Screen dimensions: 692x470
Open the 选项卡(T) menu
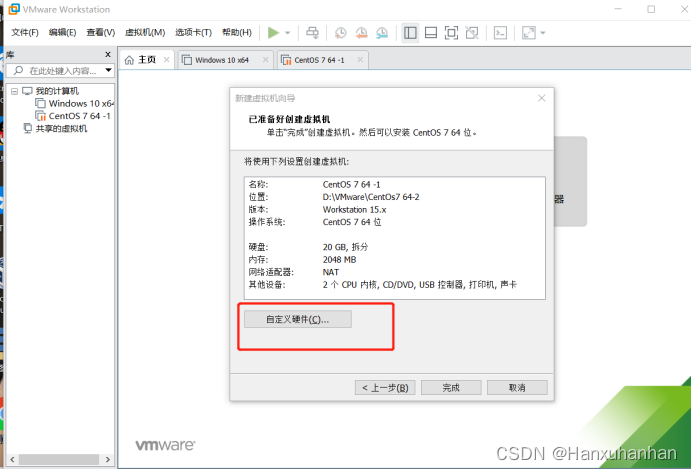(193, 32)
